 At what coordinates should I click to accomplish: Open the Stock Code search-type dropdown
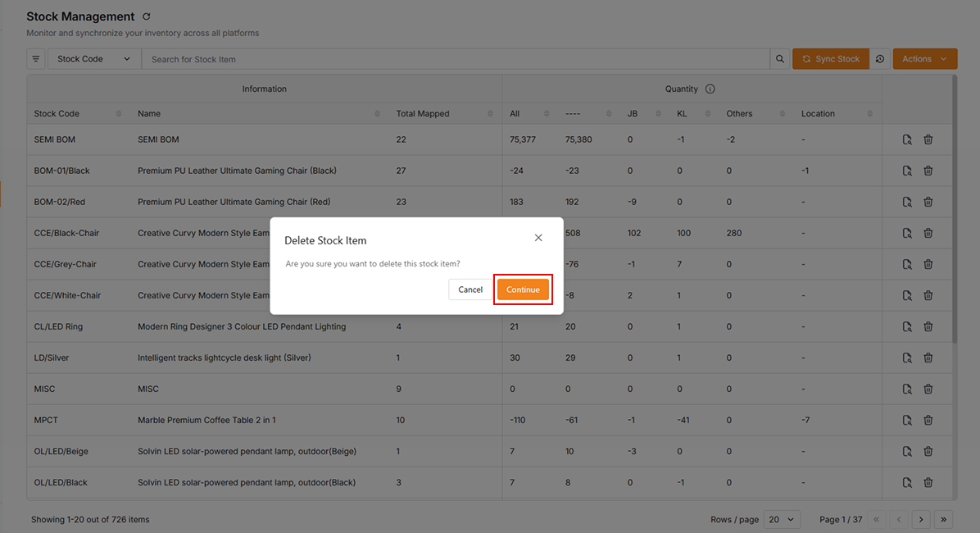click(93, 59)
